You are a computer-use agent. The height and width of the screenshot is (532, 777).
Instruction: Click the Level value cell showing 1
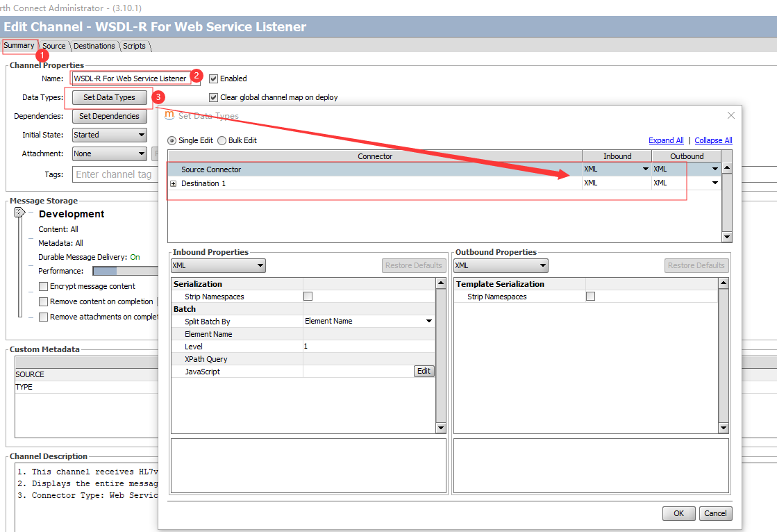369,347
